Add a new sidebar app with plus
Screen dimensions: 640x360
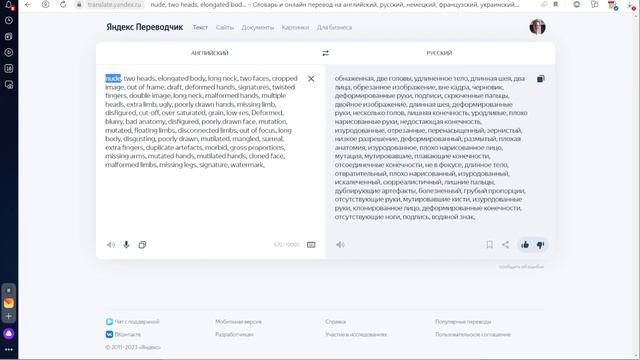[x=9, y=316]
